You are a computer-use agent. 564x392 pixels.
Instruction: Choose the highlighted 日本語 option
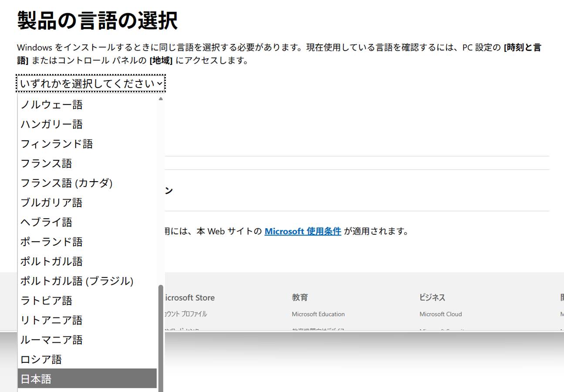(x=87, y=378)
